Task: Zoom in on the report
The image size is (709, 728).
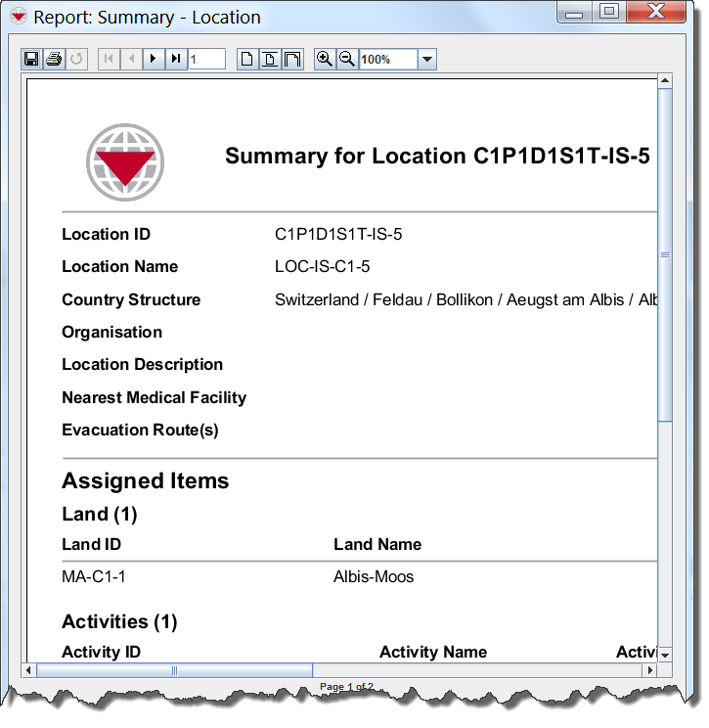Action: tap(325, 60)
